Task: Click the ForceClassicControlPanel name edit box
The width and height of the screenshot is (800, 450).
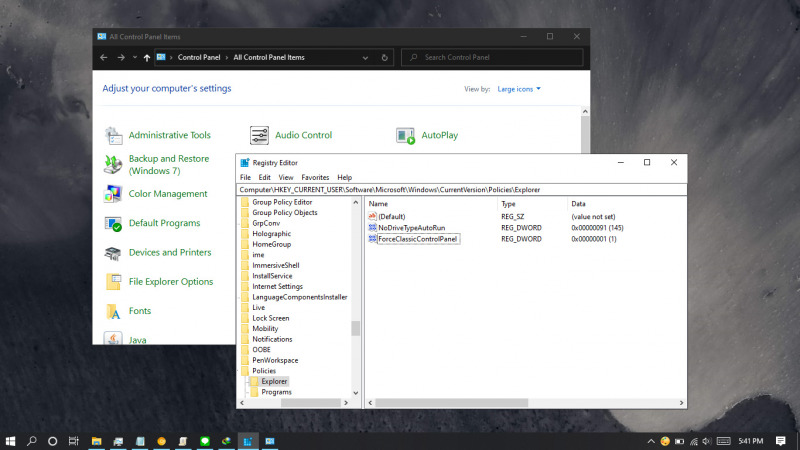Action: 418,239
